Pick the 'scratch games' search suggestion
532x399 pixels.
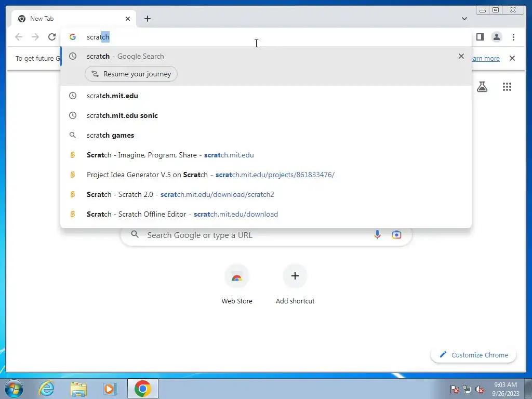tap(266, 135)
